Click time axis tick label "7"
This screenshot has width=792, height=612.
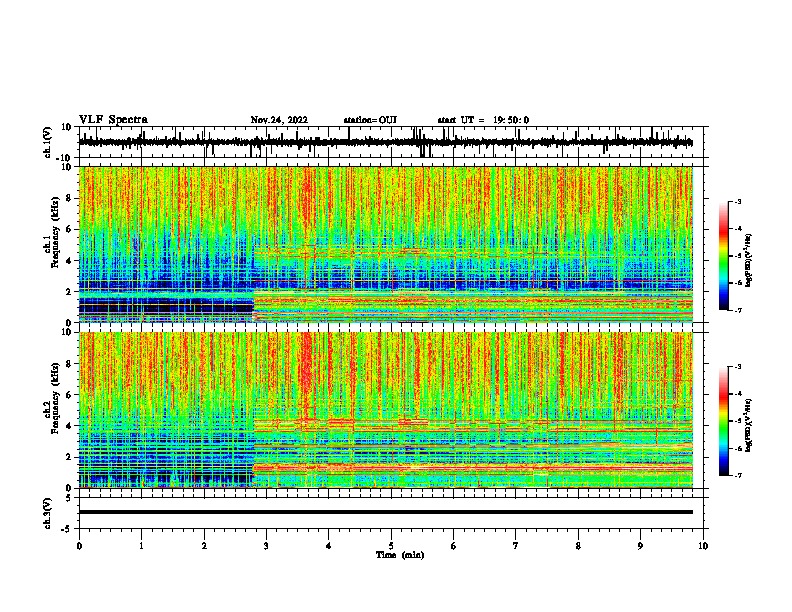(x=516, y=546)
